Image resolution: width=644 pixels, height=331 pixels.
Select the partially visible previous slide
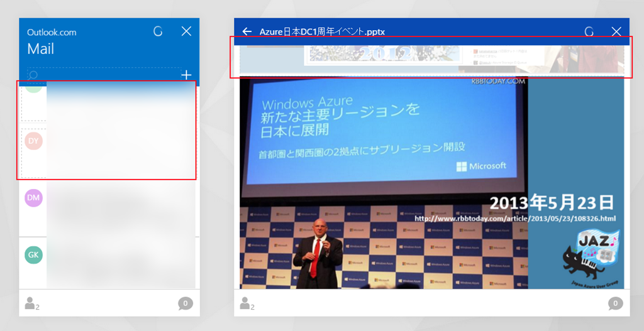click(x=431, y=58)
